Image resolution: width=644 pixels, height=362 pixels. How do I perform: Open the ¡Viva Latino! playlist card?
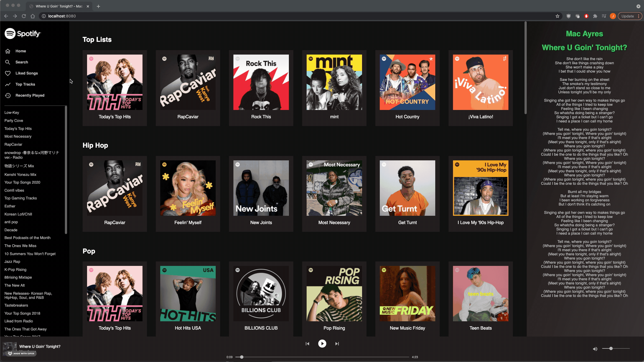click(481, 88)
